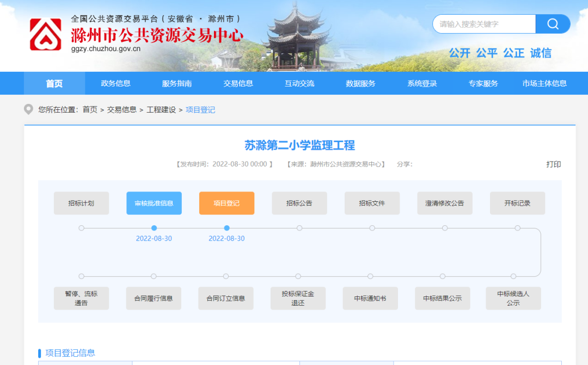Select 系统登录 in the navigation bar
Image resolution: width=588 pixels, height=365 pixels.
421,83
